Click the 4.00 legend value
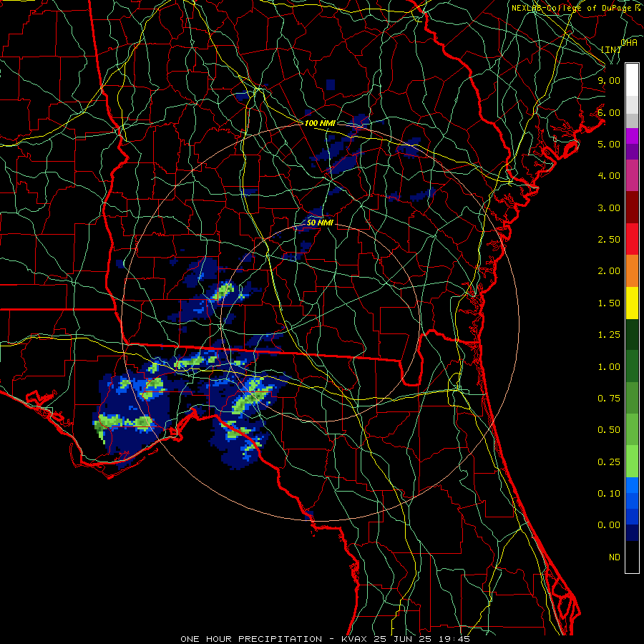The image size is (644, 644). click(x=609, y=176)
